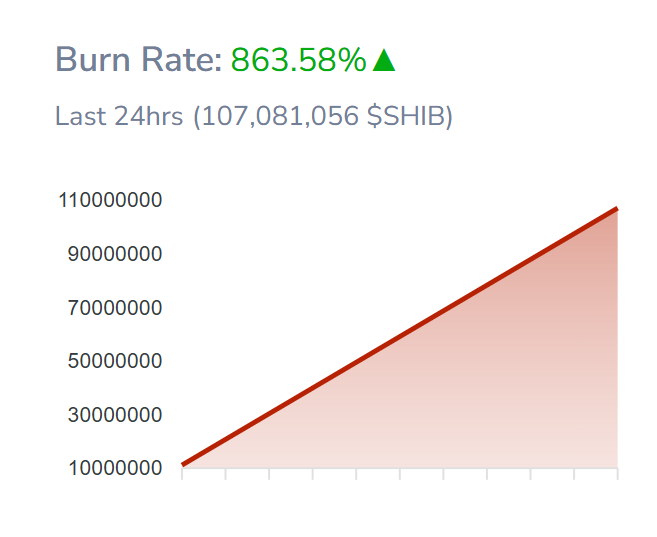Click the 10000000 y-axis label
657x537 pixels.
point(115,468)
